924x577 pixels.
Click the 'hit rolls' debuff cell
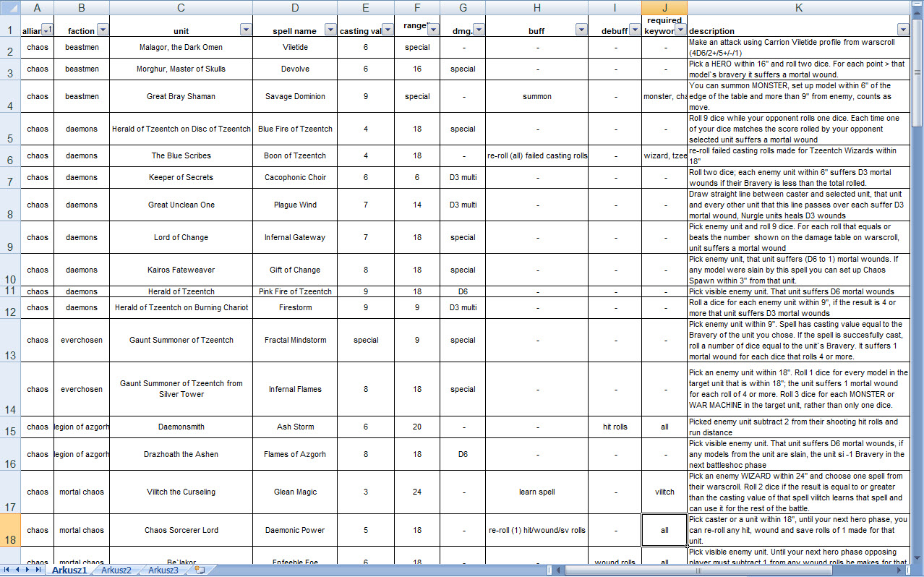pyautogui.click(x=615, y=427)
